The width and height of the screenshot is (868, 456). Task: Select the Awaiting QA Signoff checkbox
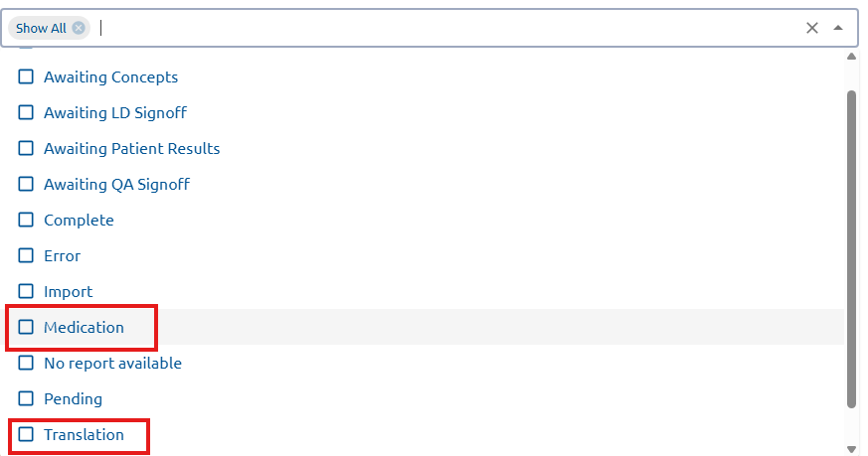coord(26,184)
